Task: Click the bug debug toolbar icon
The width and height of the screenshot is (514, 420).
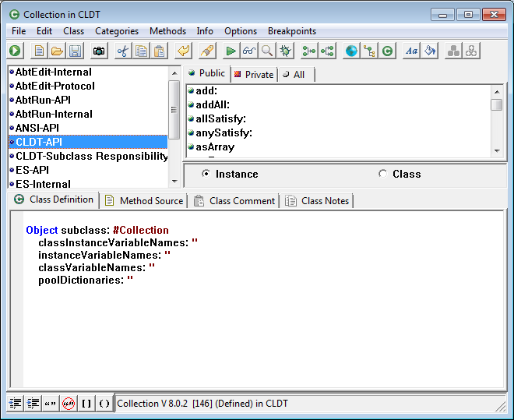Action: [285, 51]
